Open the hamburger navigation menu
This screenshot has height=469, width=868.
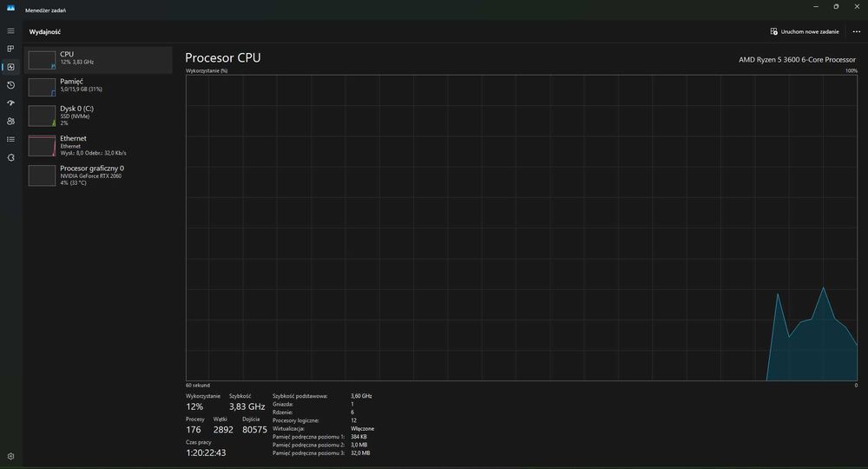(10, 31)
